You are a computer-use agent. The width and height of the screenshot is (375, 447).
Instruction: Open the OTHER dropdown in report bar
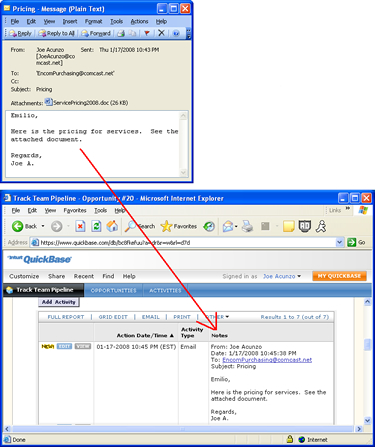[x=217, y=317]
